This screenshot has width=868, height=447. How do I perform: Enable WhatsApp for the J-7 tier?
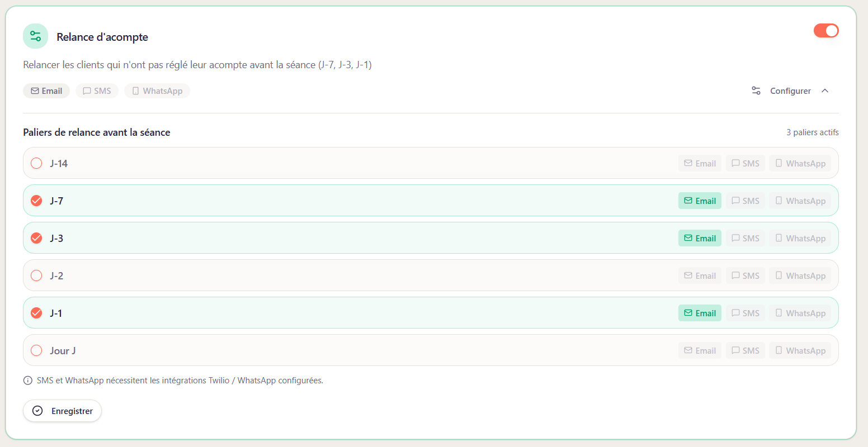(x=800, y=201)
